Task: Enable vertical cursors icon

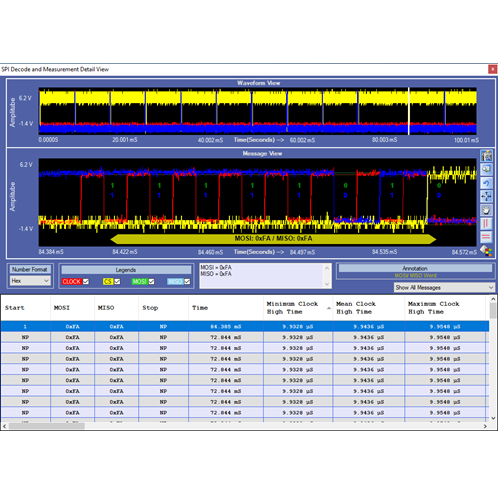Action: pos(486,223)
